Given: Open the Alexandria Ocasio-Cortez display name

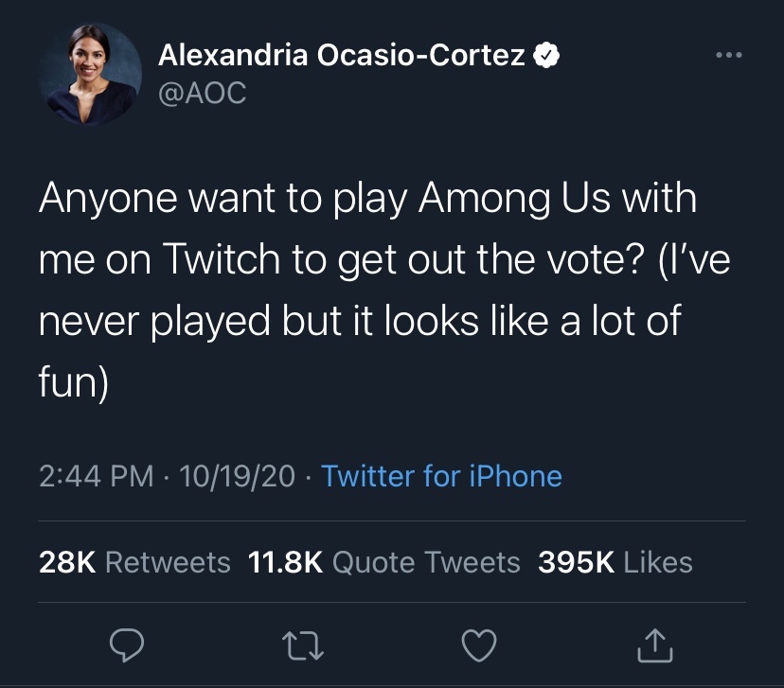Looking at the screenshot, I should click(x=342, y=55).
